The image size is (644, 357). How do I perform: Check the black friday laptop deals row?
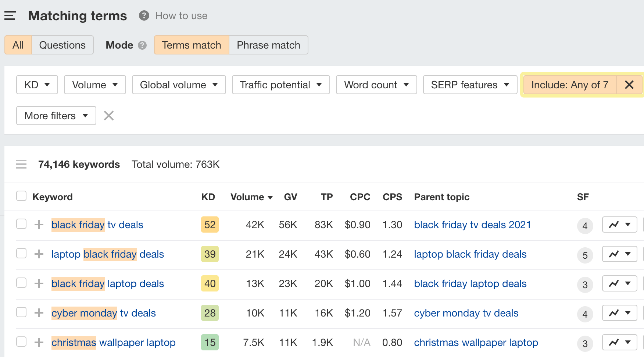[x=21, y=283]
